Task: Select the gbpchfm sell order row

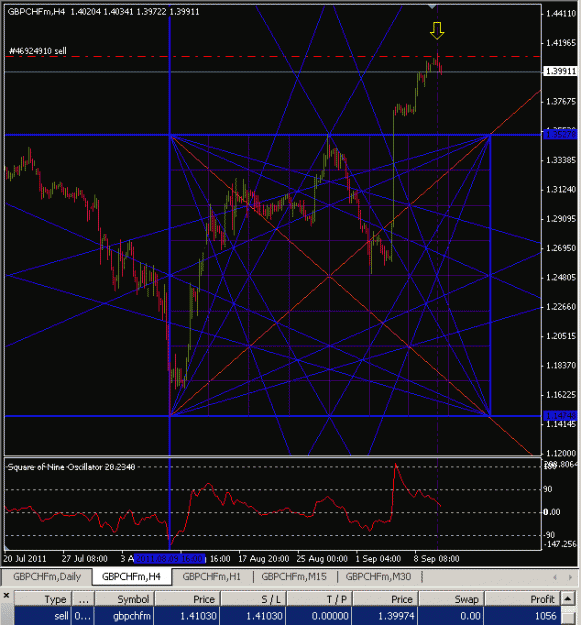Action: 287,616
